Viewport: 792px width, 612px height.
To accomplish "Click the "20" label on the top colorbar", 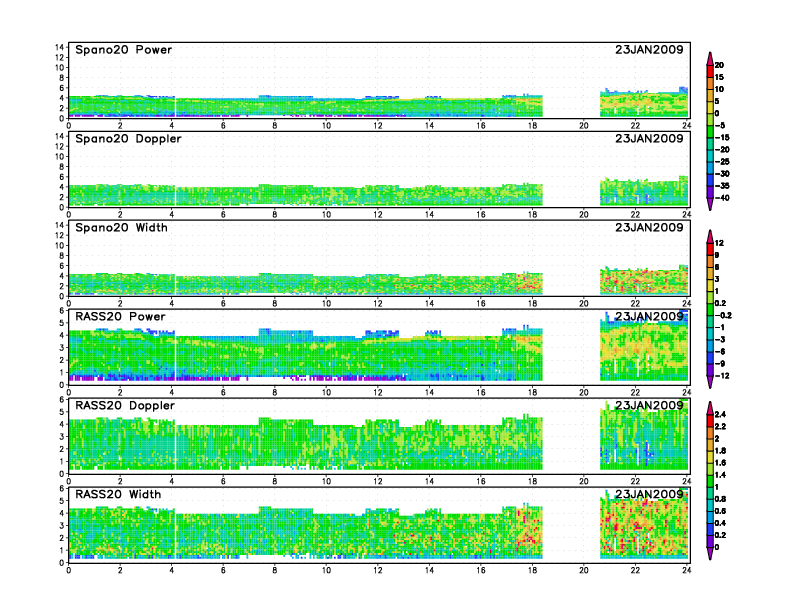I will tap(719, 65).
